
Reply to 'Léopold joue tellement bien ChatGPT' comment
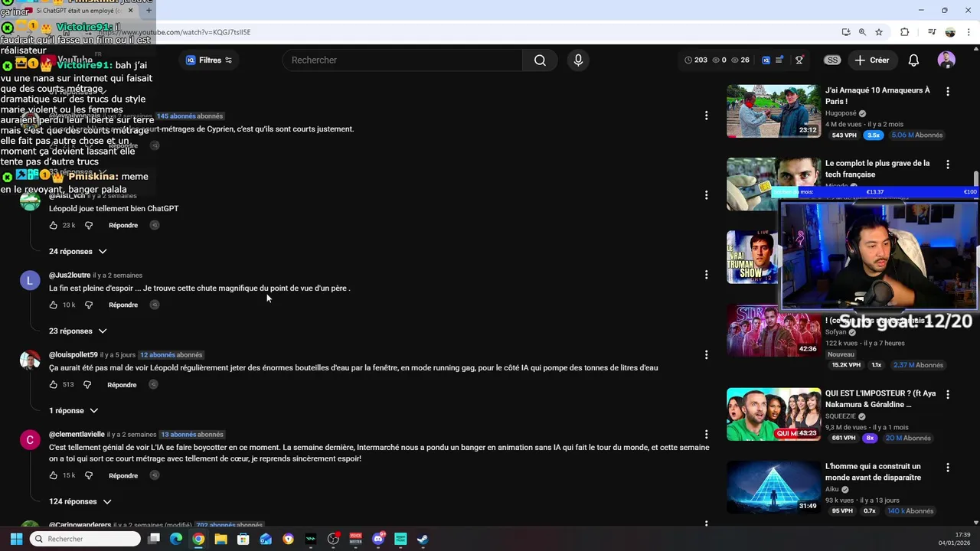coord(123,226)
